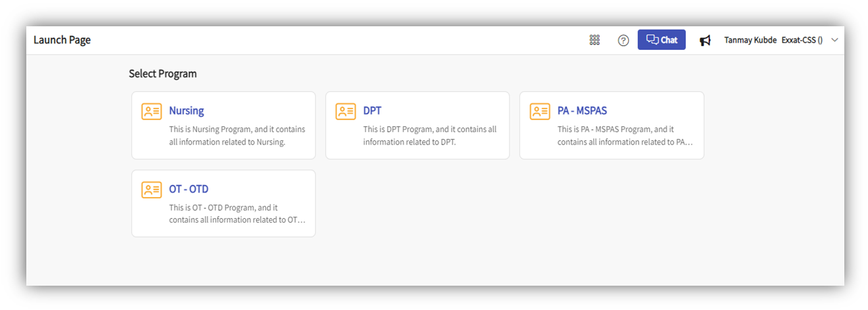
Task: Click the Exxat-CSS account label
Action: [802, 40]
